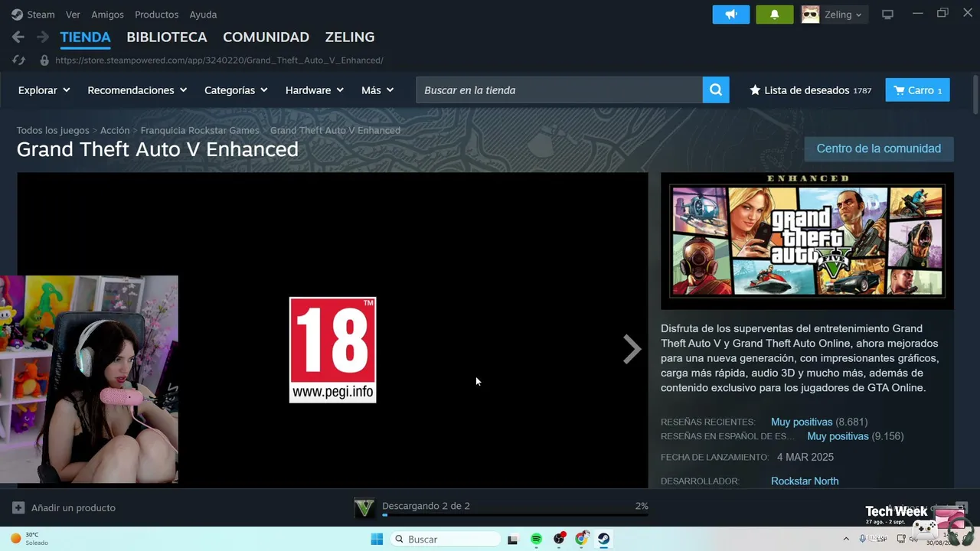
Task: Click the Descargando 2 de 2 status
Action: pyautogui.click(x=426, y=506)
